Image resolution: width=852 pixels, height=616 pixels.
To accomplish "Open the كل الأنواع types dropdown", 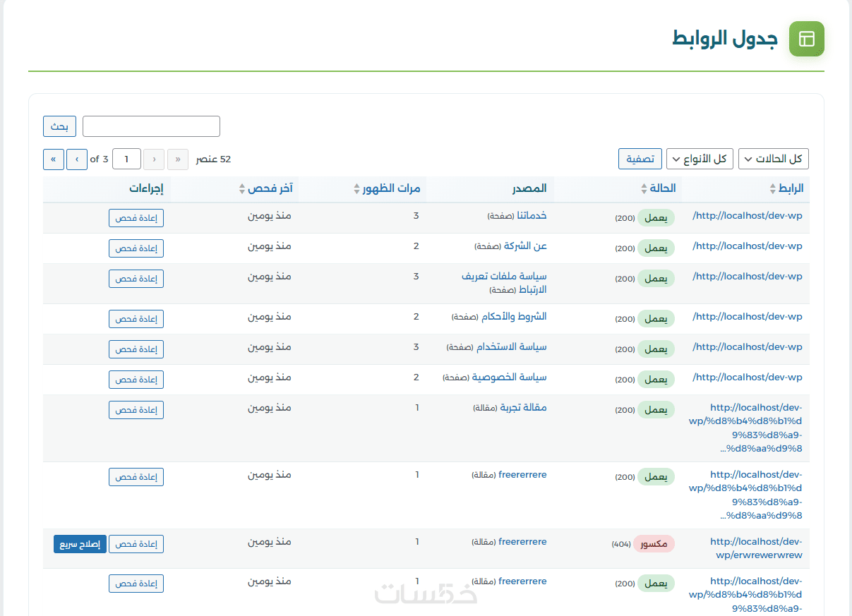I will pos(700,159).
